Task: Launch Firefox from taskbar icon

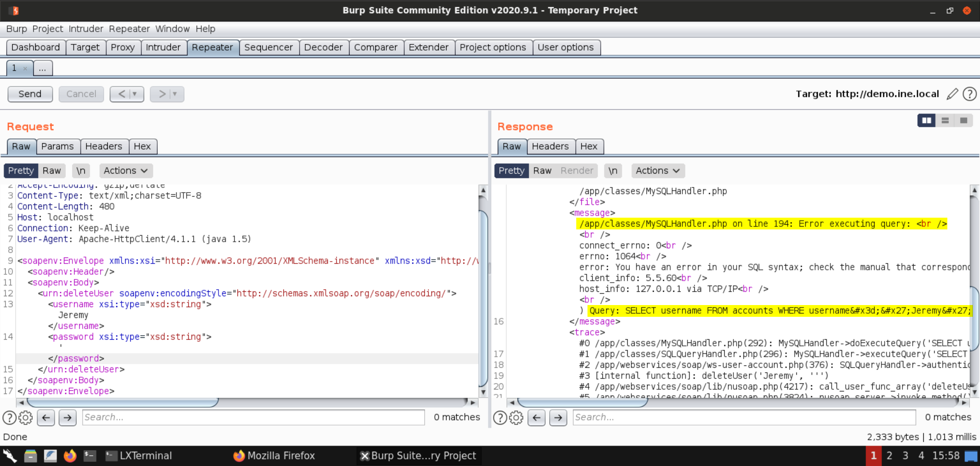Action: pos(70,455)
